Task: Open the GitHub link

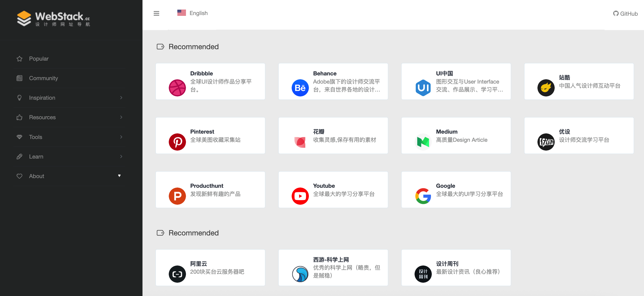Action: click(x=625, y=14)
